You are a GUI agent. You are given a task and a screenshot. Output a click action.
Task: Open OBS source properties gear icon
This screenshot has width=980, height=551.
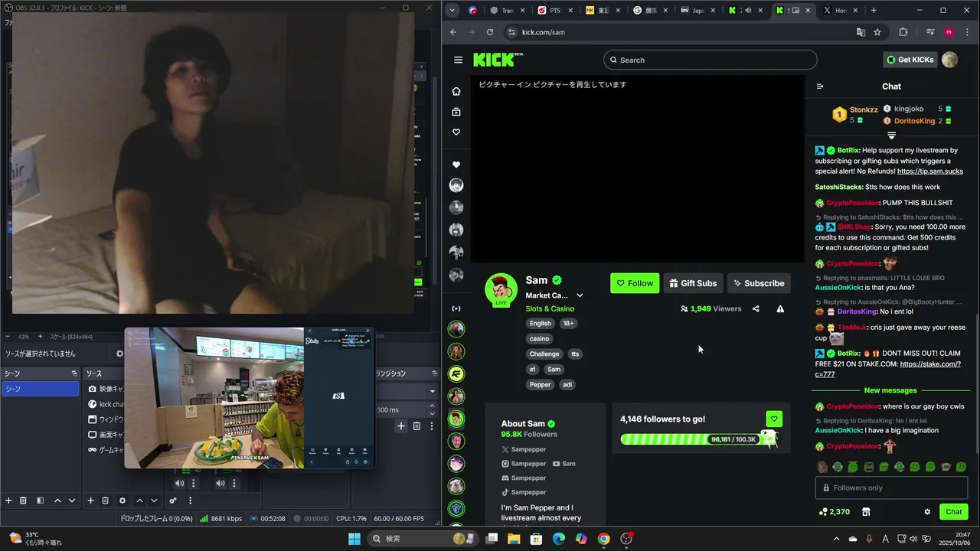[122, 500]
